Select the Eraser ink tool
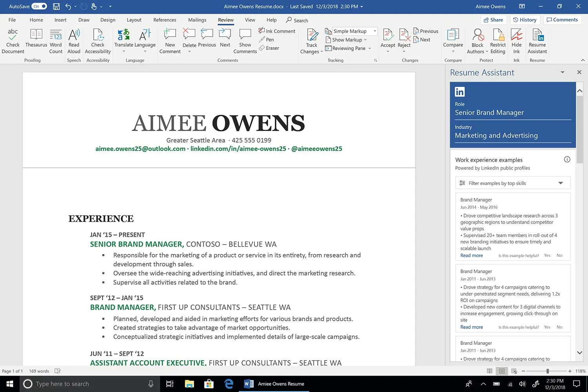 point(269,48)
